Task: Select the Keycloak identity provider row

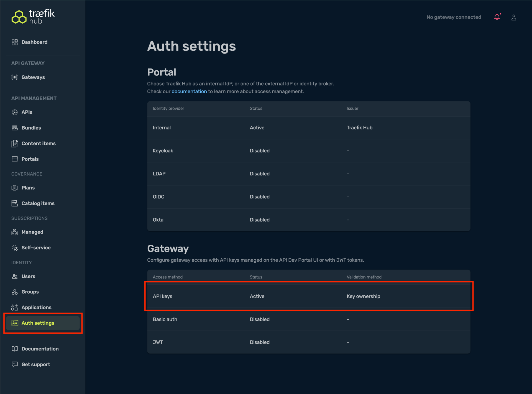Action: pos(309,151)
